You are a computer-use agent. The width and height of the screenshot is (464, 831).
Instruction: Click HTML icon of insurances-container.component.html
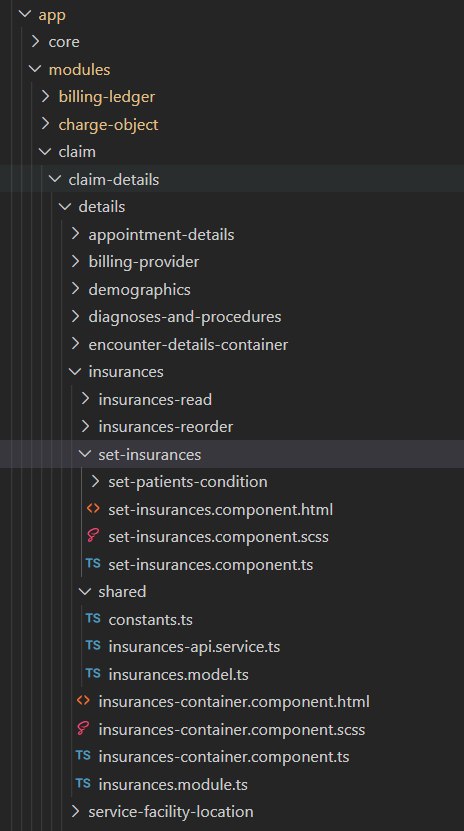pos(83,701)
